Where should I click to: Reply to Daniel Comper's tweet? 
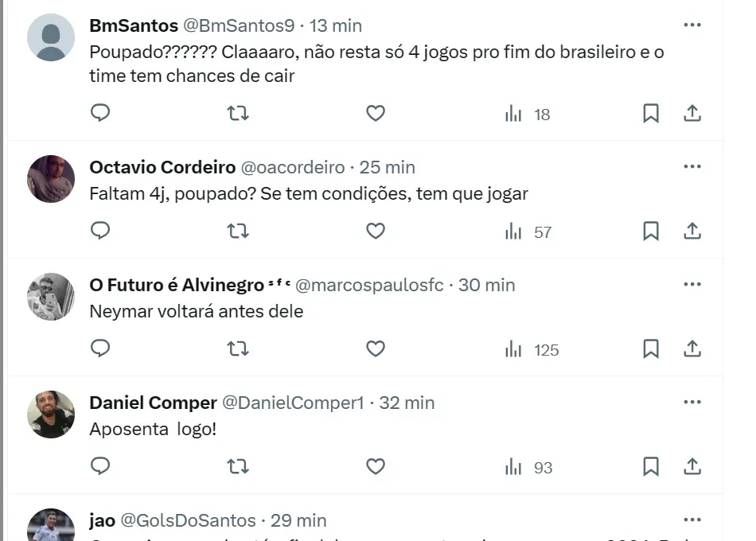tap(100, 467)
